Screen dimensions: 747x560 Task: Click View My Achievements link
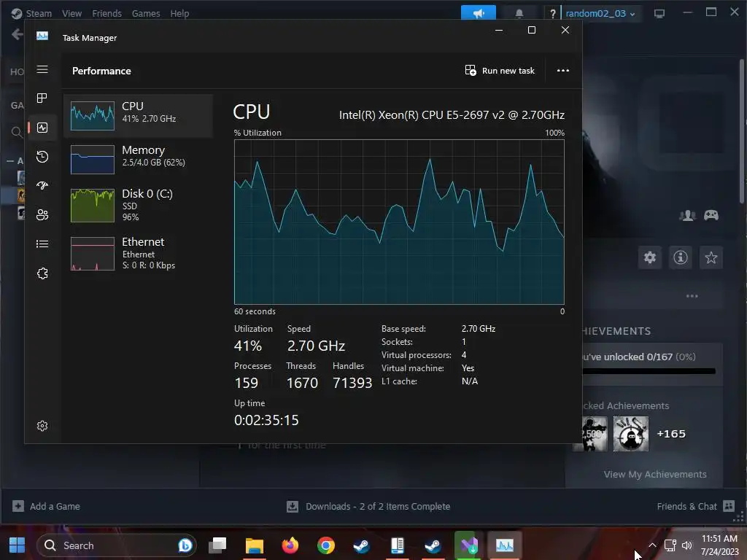655,474
